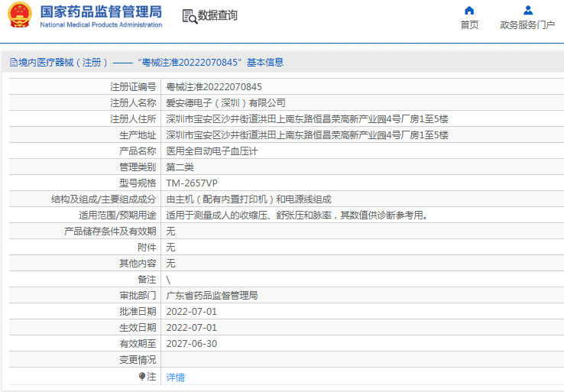This screenshot has height=392, width=564.
Task: Click the document icon before 境内医疗器械
Action: 14,63
